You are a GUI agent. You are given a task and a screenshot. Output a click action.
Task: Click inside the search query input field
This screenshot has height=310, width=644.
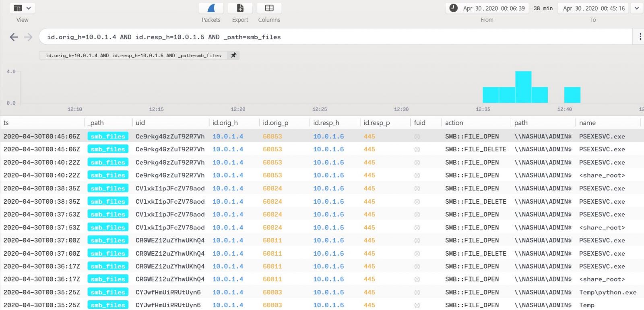(x=322, y=37)
